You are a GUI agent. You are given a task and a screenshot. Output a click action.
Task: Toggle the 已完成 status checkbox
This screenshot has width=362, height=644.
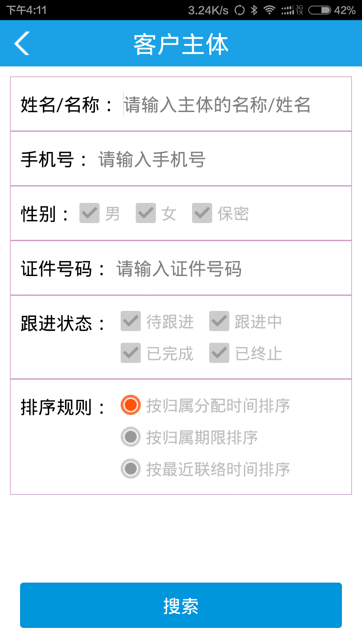[131, 353]
